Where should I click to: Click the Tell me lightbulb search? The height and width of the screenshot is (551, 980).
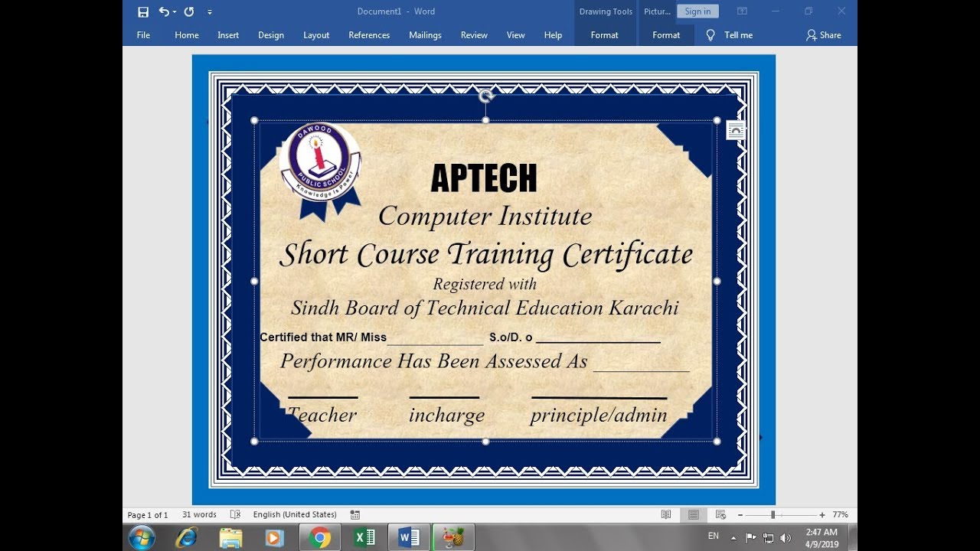(729, 35)
